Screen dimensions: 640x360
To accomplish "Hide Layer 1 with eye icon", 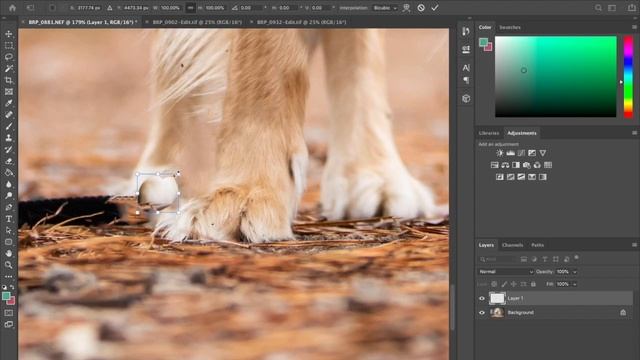I will coord(482,298).
